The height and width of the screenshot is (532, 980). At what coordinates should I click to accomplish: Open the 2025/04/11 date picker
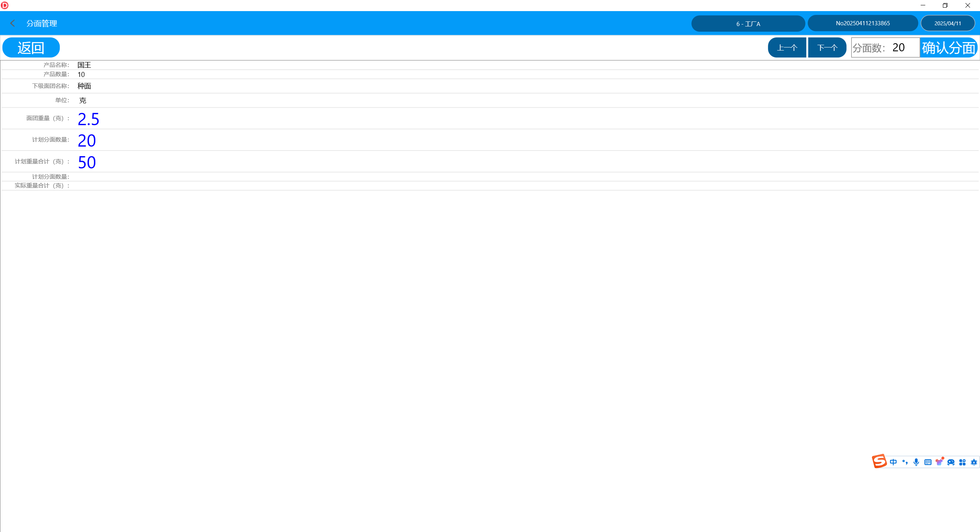pyautogui.click(x=947, y=23)
